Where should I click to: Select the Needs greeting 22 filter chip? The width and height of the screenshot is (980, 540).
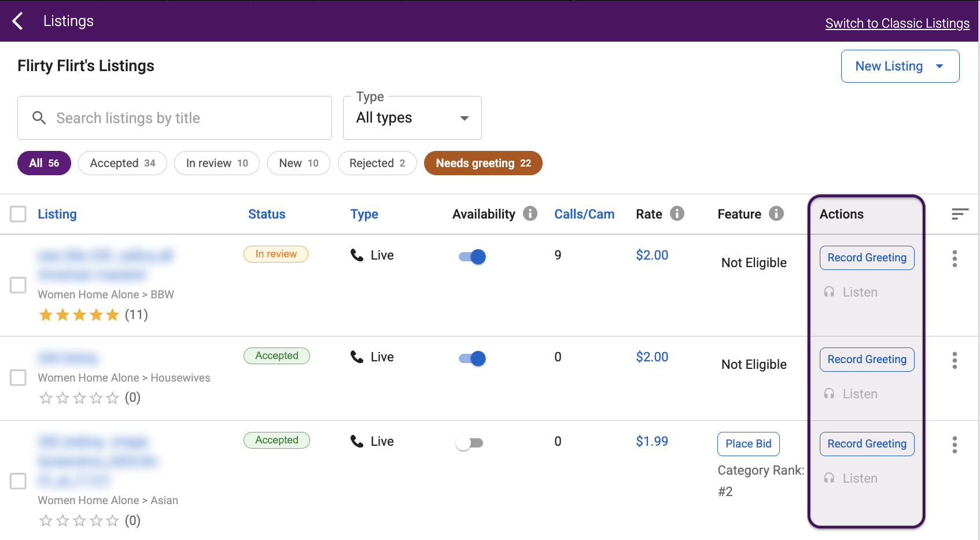pos(483,163)
